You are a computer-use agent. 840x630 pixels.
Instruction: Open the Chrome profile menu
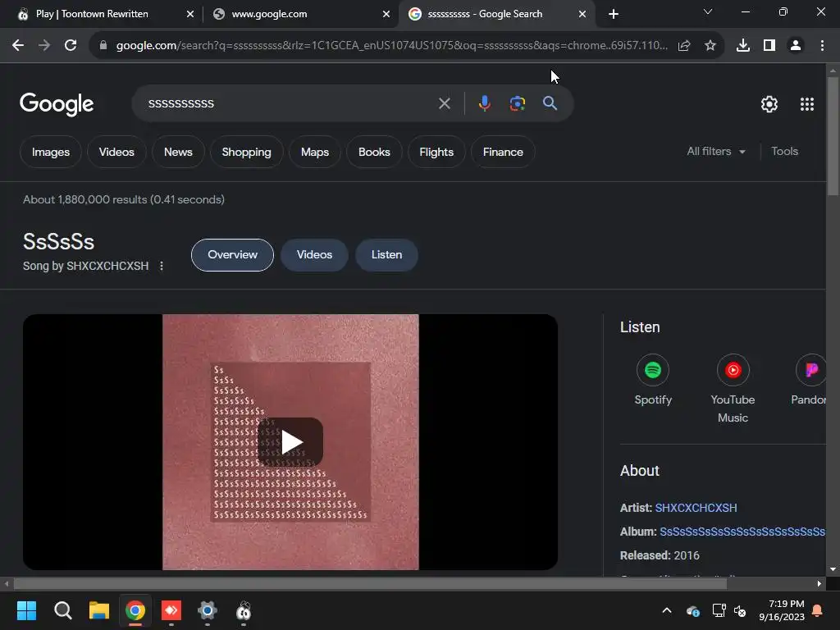(x=796, y=46)
